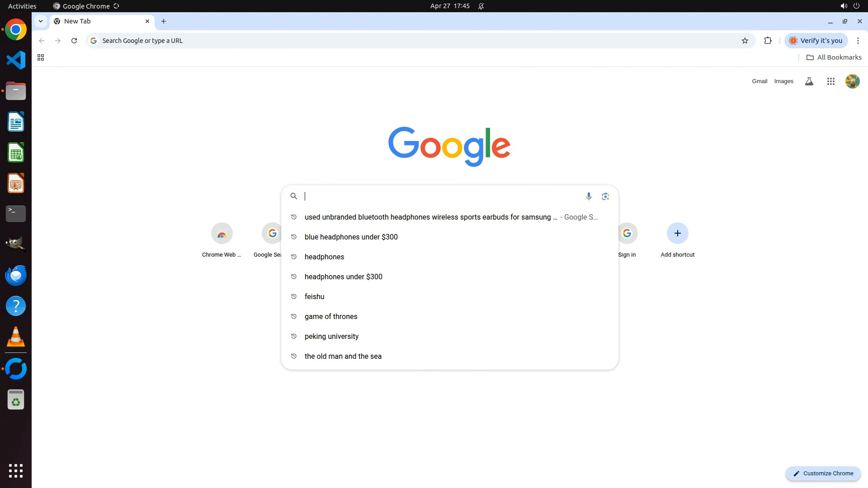Viewport: 868px width, 488px height.
Task: Open Chrome's three-dot menu
Action: coord(858,41)
